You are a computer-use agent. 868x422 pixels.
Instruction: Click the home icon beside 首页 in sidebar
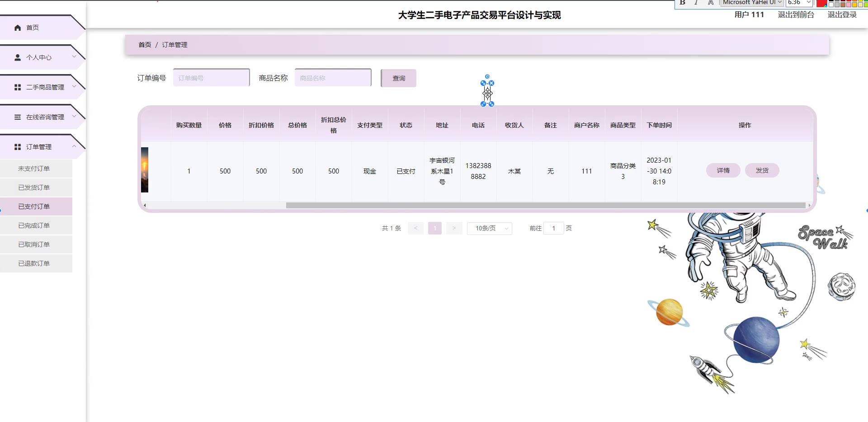(x=18, y=28)
